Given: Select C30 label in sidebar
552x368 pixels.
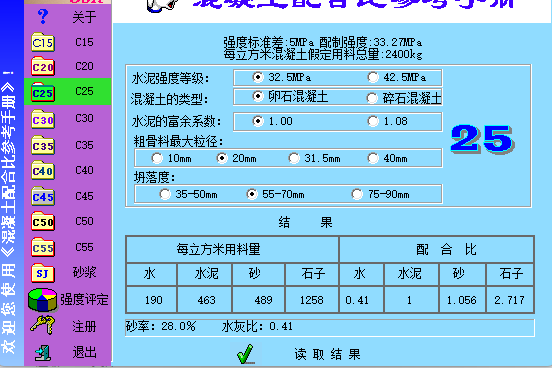Looking at the screenshot, I should (x=84, y=118).
